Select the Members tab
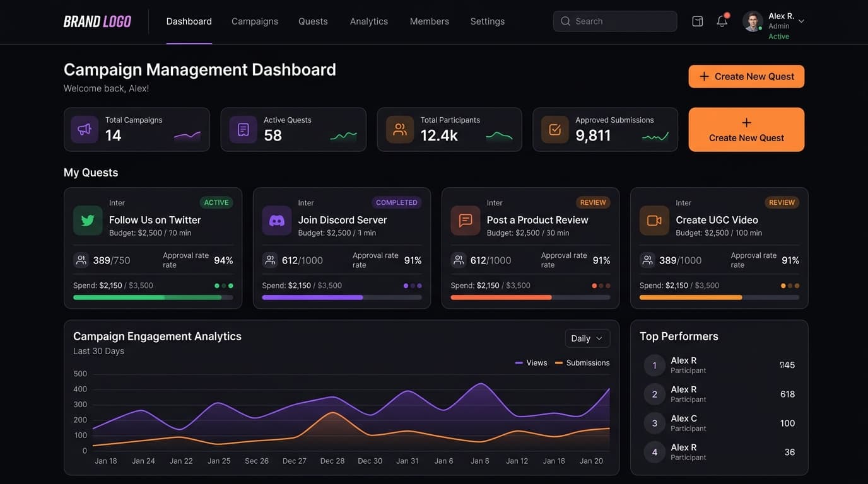The image size is (868, 484). pyautogui.click(x=430, y=21)
